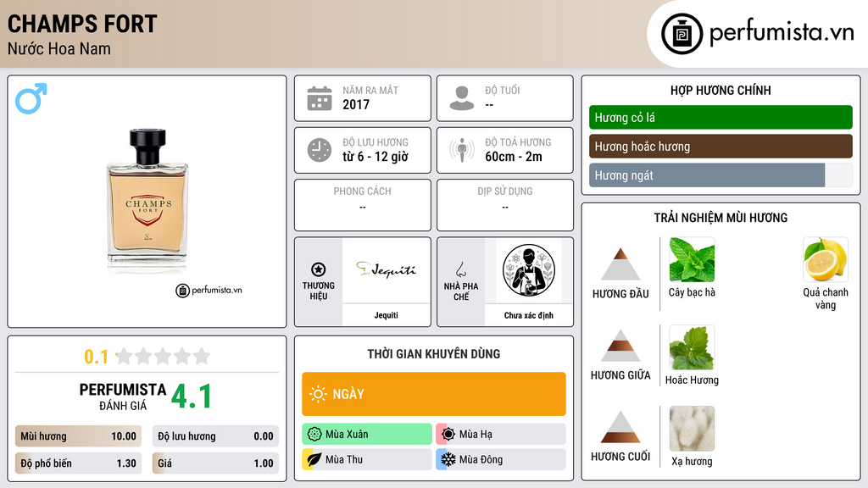
Task: Click the leaf icon next to Mùa Thu
Action: click(314, 459)
